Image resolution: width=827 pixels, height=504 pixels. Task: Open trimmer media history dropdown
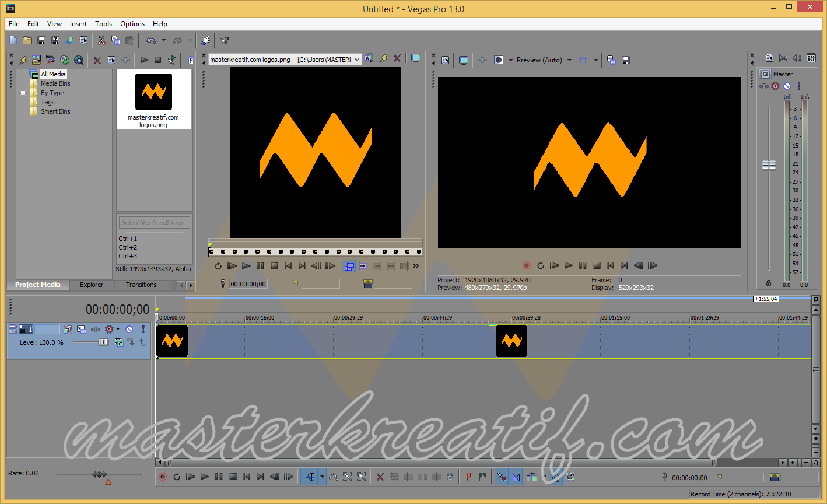[357, 60]
